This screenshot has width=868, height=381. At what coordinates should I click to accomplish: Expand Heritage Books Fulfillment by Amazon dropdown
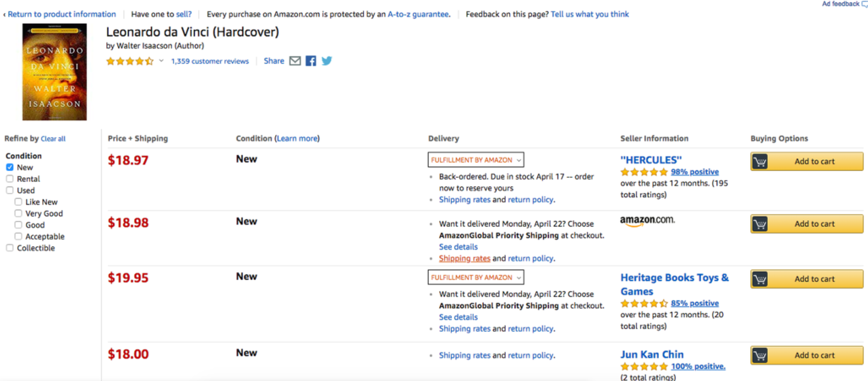[476, 277]
